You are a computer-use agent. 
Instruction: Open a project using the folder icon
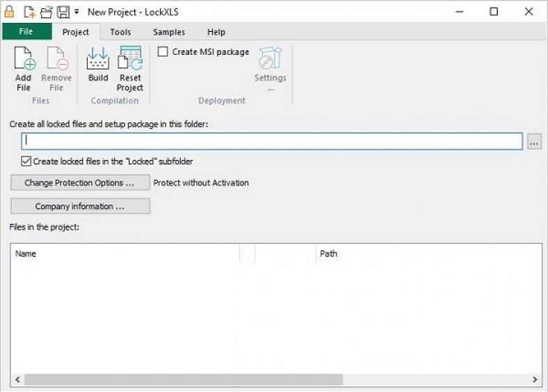pos(46,12)
